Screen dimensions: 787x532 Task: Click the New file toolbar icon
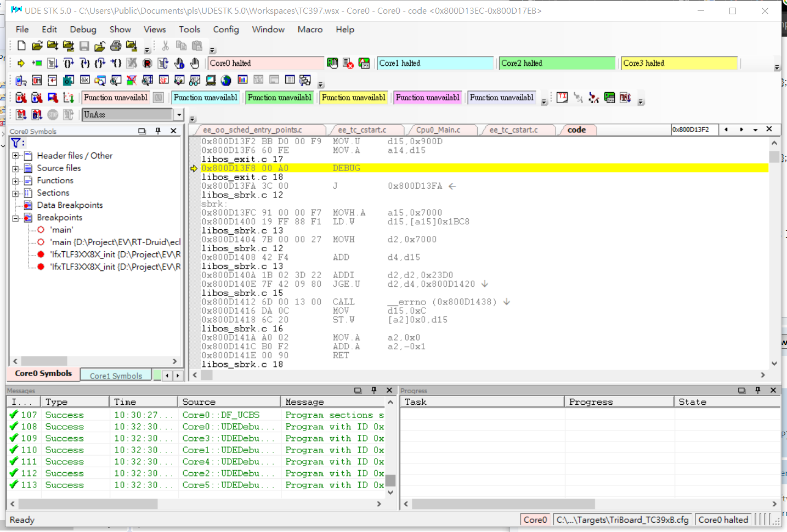21,46
